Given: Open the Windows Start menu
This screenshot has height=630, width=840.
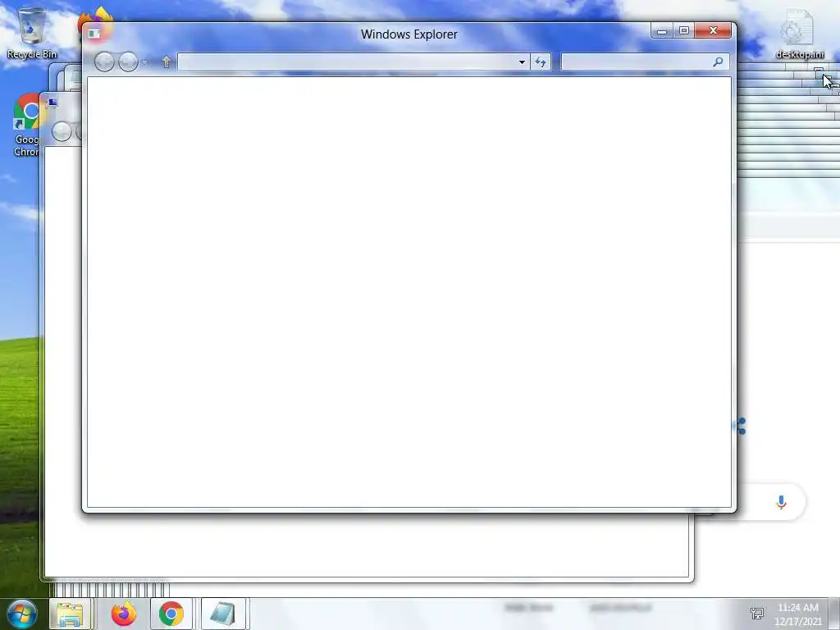Looking at the screenshot, I should [21, 614].
